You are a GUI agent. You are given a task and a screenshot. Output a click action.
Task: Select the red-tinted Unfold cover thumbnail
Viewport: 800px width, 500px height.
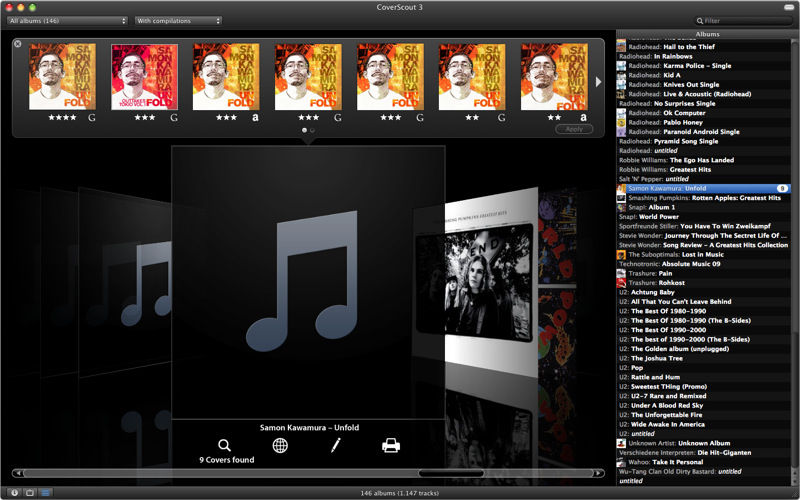(144, 77)
